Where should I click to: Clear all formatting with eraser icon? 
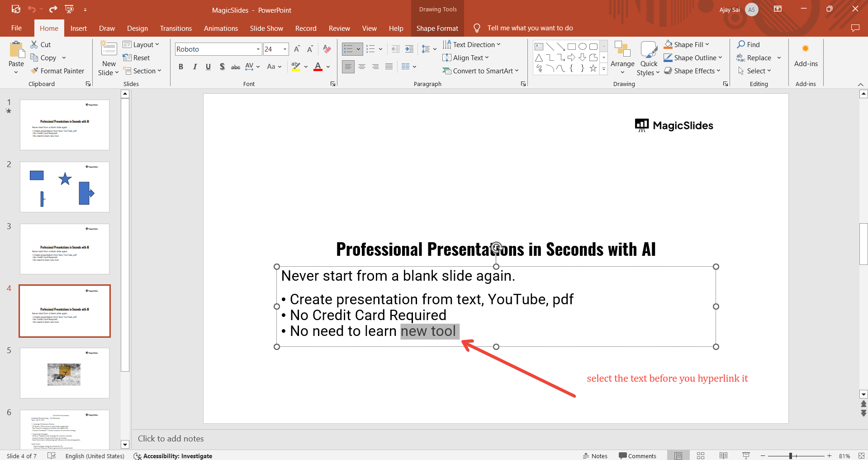pyautogui.click(x=327, y=49)
